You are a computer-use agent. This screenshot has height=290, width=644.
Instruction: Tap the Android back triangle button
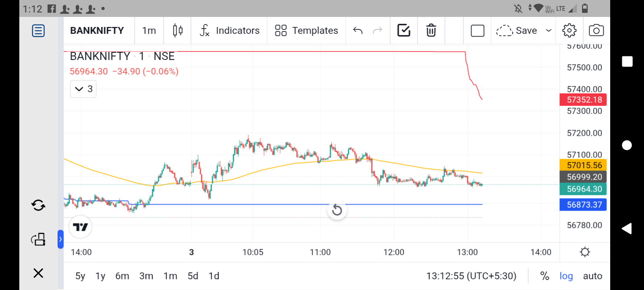click(x=627, y=229)
